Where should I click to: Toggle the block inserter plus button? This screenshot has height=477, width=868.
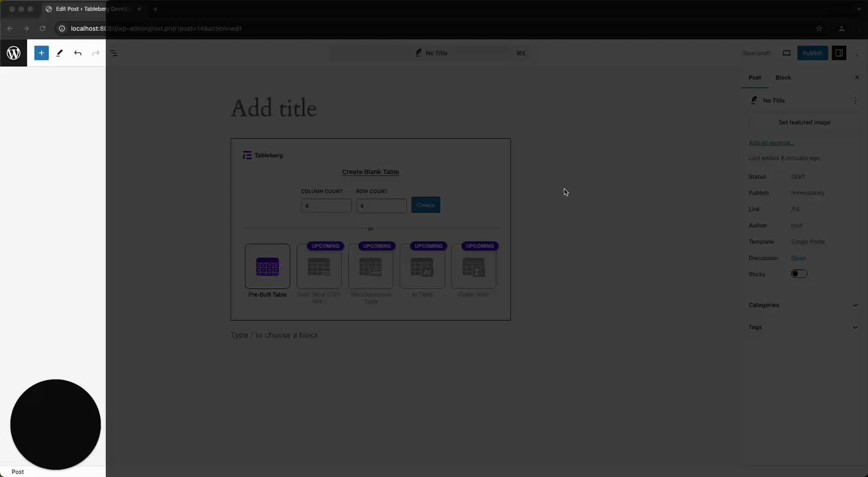coord(41,53)
